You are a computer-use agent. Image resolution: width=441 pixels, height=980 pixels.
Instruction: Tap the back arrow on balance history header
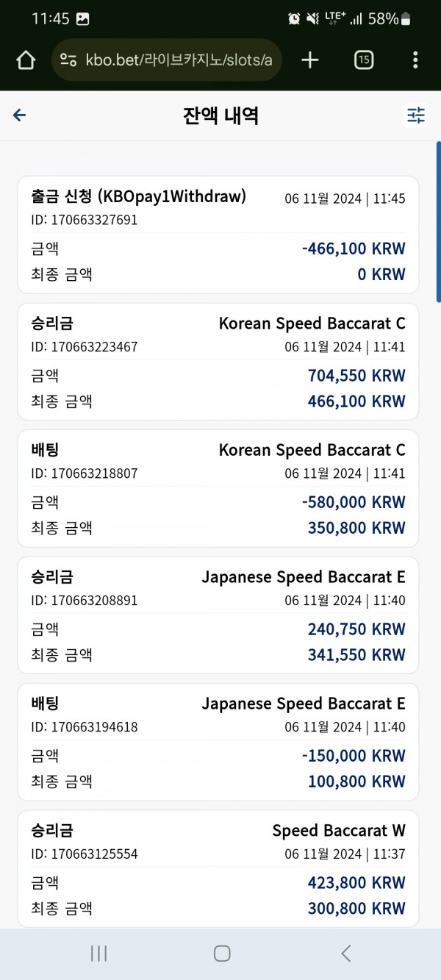20,115
